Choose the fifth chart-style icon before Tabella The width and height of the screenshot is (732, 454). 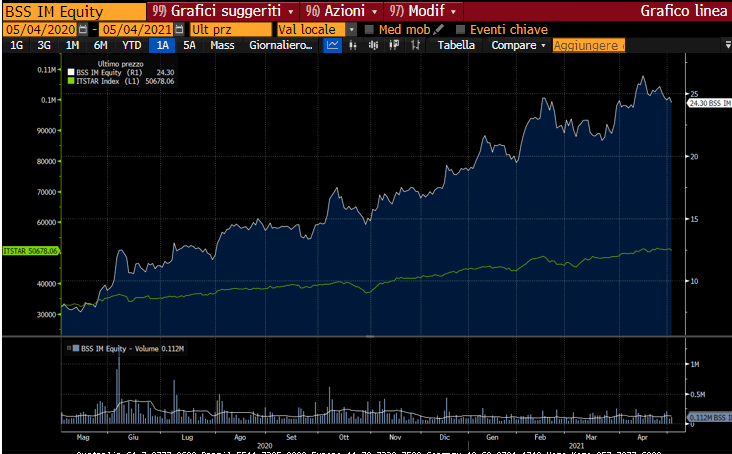pyautogui.click(x=415, y=45)
